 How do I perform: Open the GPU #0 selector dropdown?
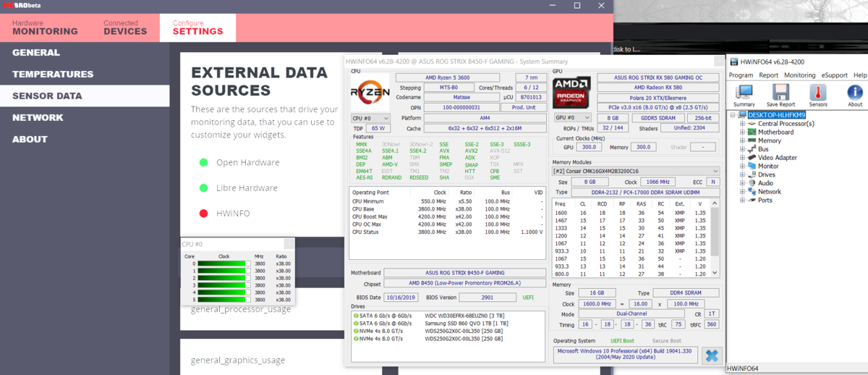[572, 118]
